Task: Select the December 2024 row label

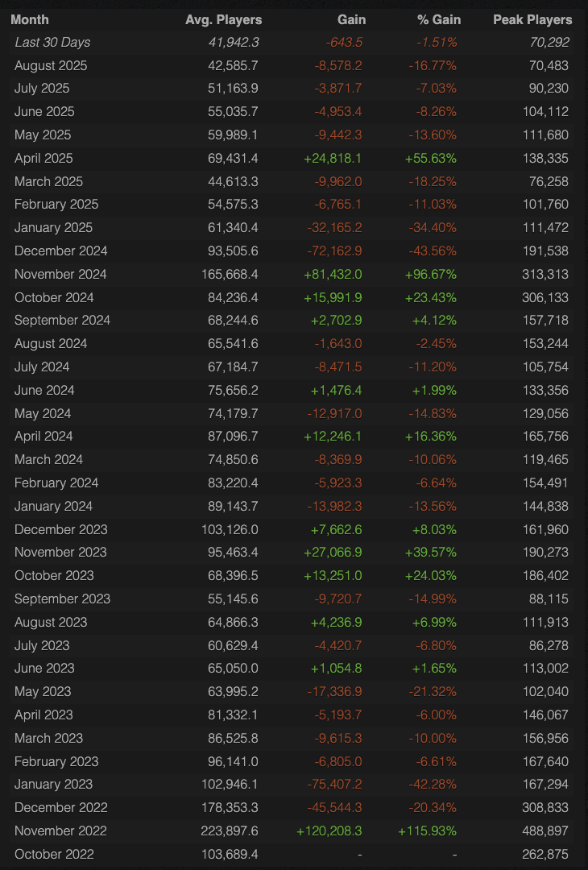Action: click(60, 251)
